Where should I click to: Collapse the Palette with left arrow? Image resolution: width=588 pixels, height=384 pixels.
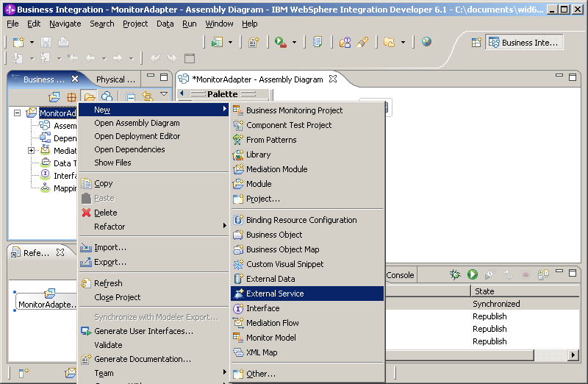[182, 93]
